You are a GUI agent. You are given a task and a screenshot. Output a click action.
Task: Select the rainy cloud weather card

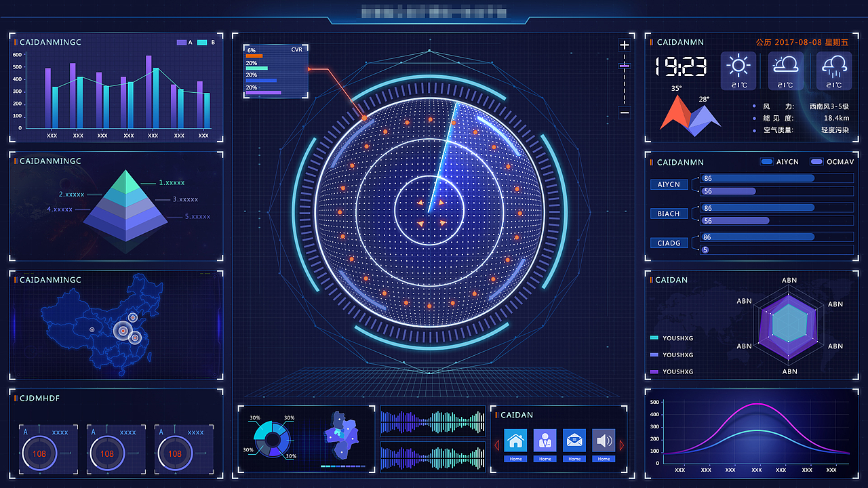(833, 71)
